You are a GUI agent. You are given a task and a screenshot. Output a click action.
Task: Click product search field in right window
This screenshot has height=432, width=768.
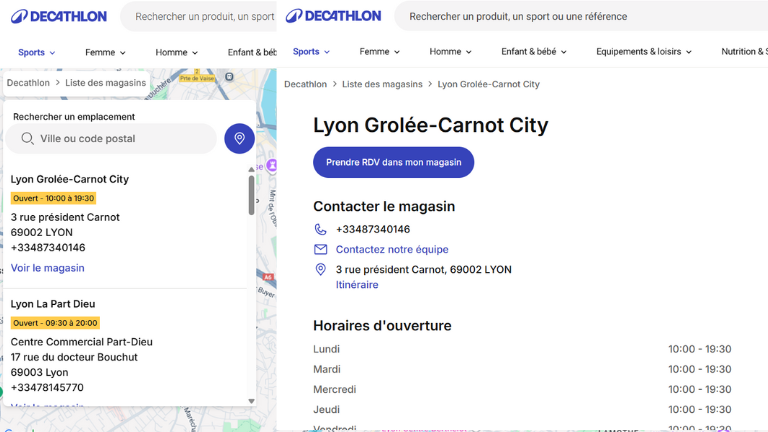pos(581,16)
